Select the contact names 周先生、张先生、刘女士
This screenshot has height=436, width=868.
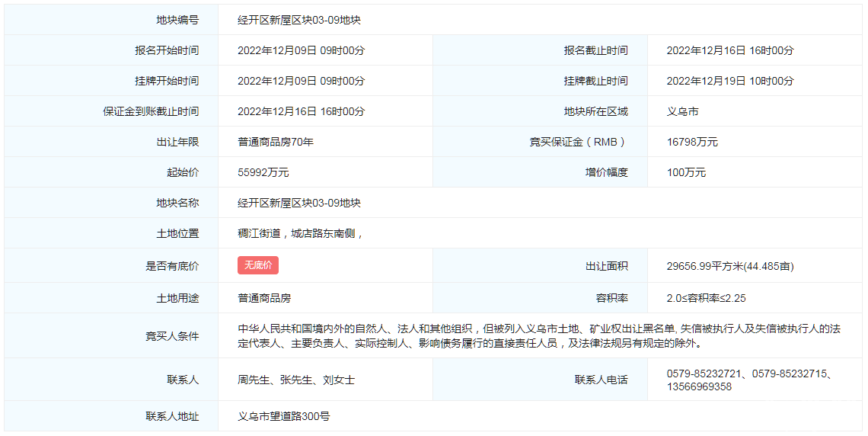point(296,380)
